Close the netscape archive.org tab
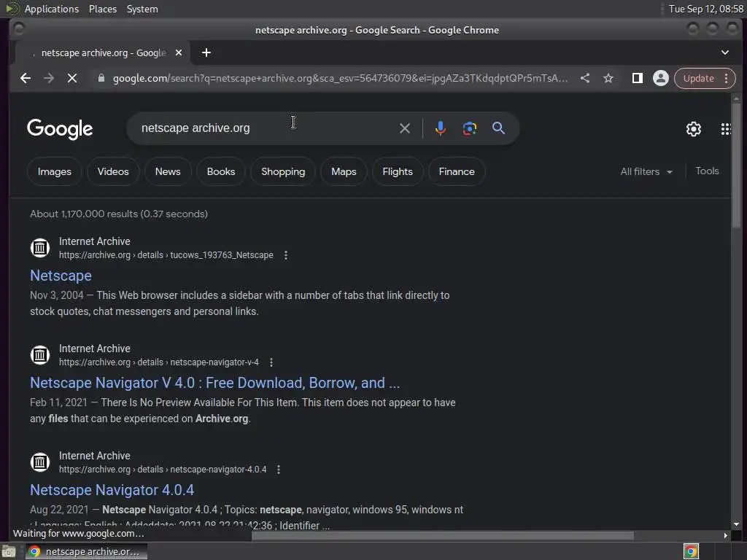The width and height of the screenshot is (747, 560). coord(179,52)
